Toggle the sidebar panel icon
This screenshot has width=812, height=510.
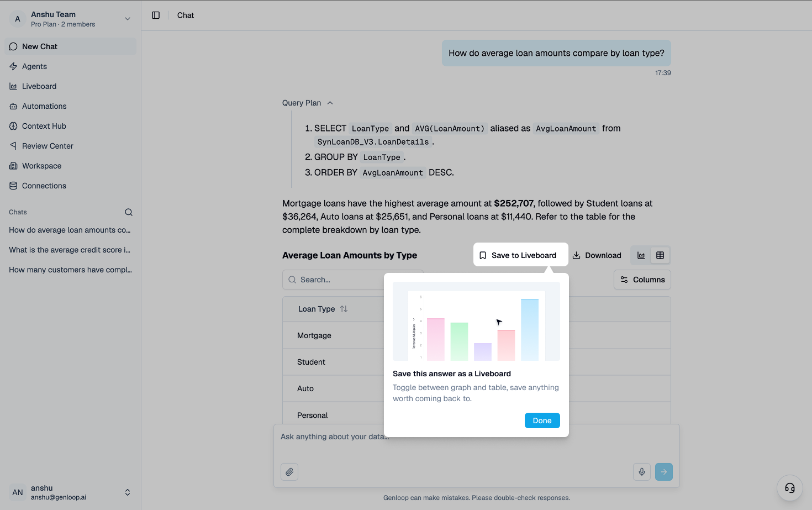[x=156, y=15]
